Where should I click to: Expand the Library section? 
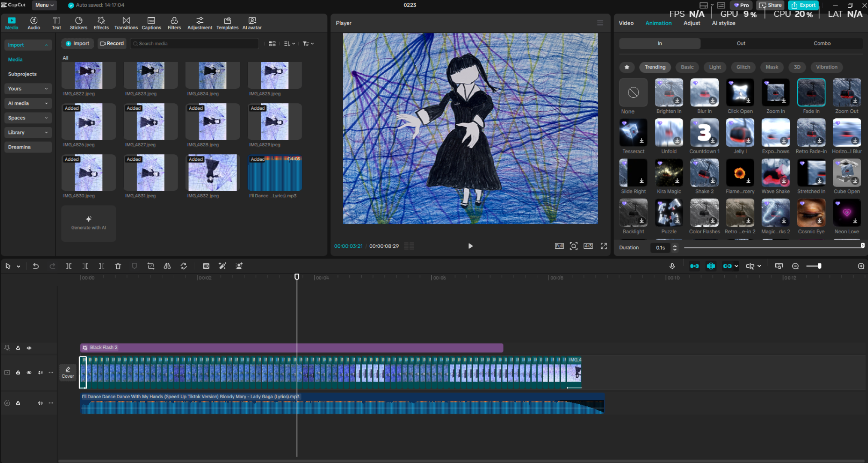click(x=28, y=132)
